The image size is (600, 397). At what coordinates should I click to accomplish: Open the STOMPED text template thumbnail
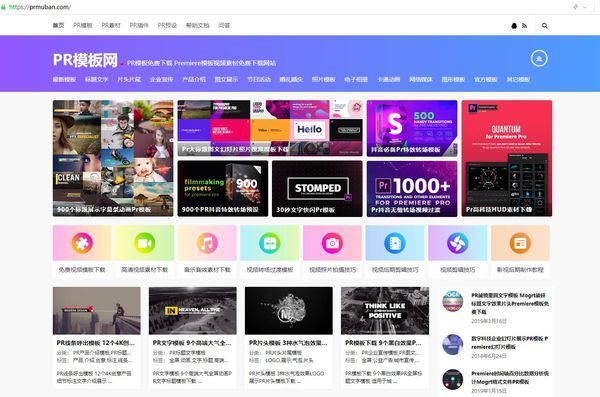[317, 189]
